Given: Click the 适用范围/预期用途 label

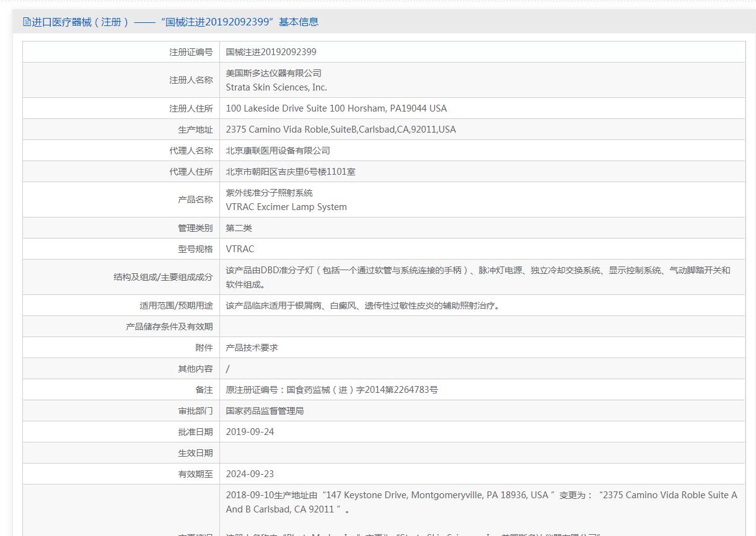Looking at the screenshot, I should tap(176, 305).
